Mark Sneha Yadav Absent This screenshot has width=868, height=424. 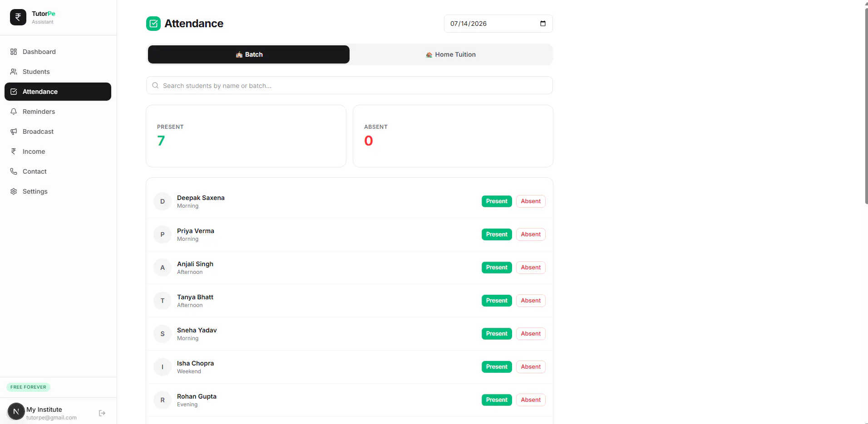point(531,334)
